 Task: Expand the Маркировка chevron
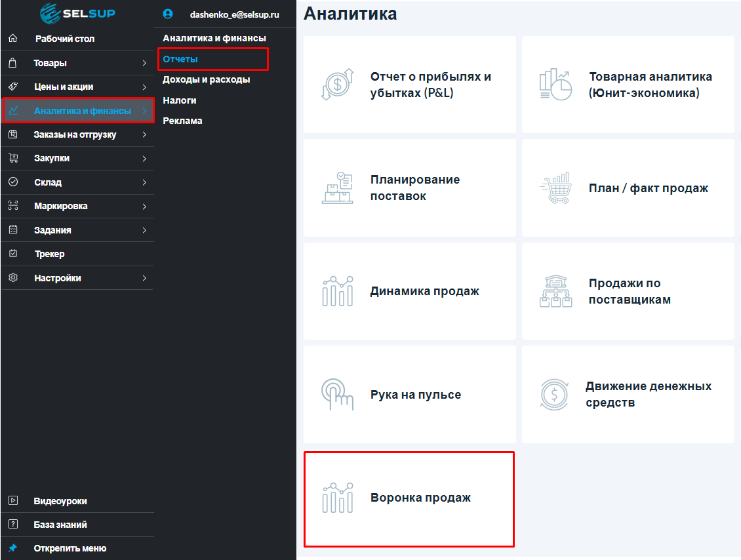pos(144,206)
